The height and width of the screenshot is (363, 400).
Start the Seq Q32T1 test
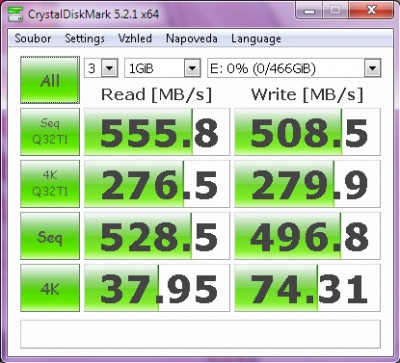[50, 132]
